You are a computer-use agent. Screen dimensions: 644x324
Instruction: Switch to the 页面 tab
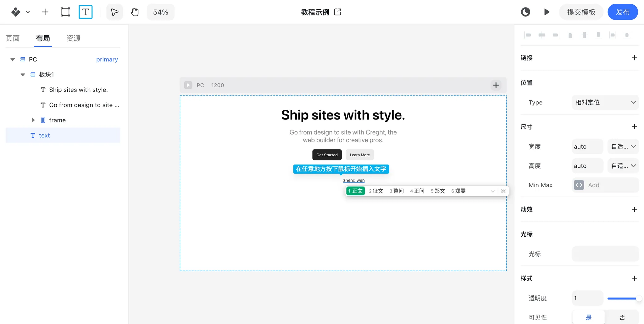pyautogui.click(x=13, y=38)
